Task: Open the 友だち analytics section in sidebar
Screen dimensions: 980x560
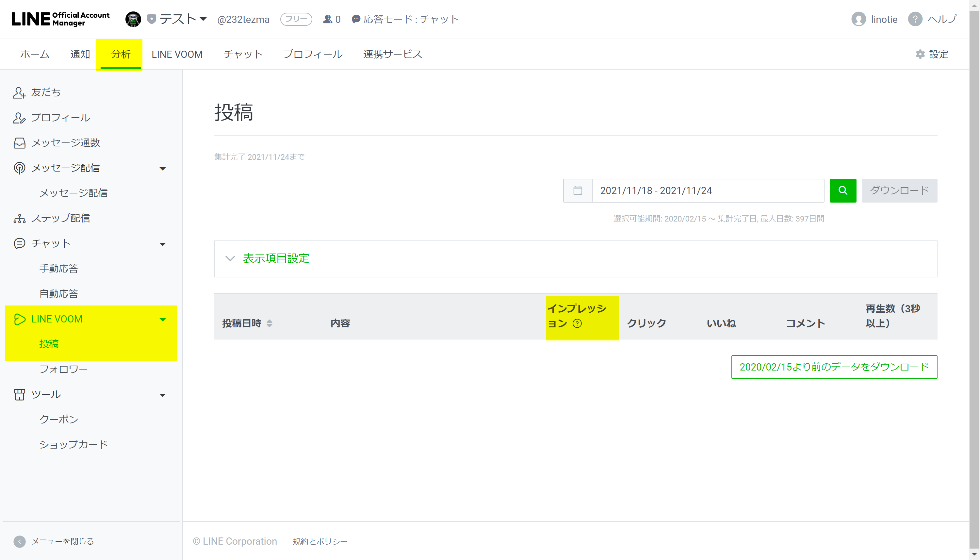Action: 45,92
